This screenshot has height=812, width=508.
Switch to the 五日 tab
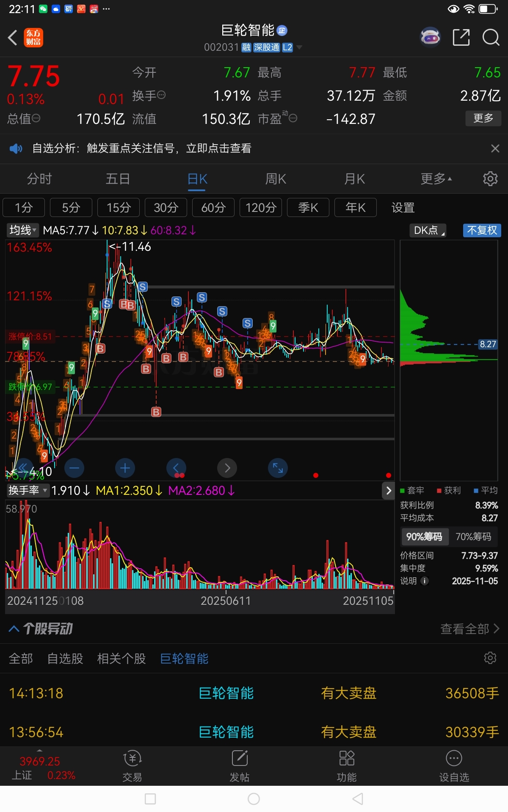tap(118, 178)
